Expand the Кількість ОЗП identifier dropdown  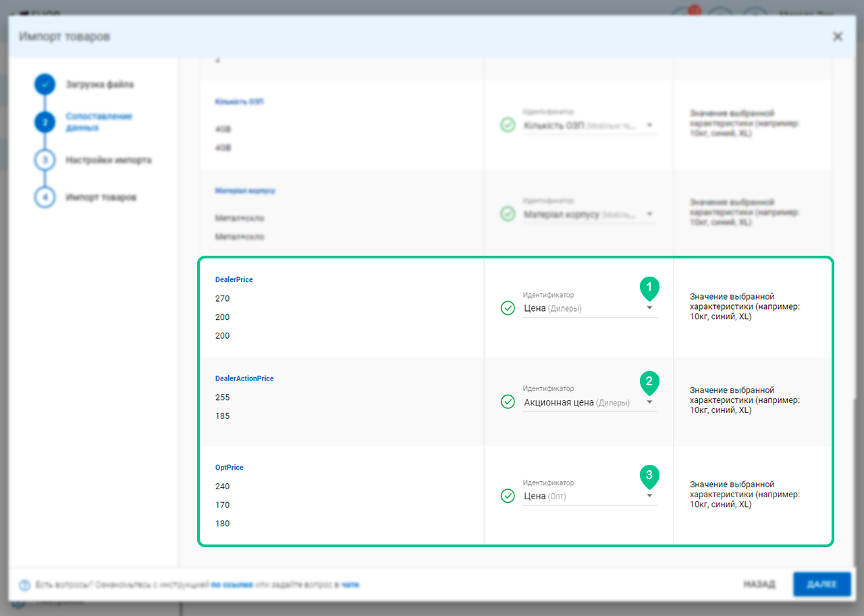590,125
